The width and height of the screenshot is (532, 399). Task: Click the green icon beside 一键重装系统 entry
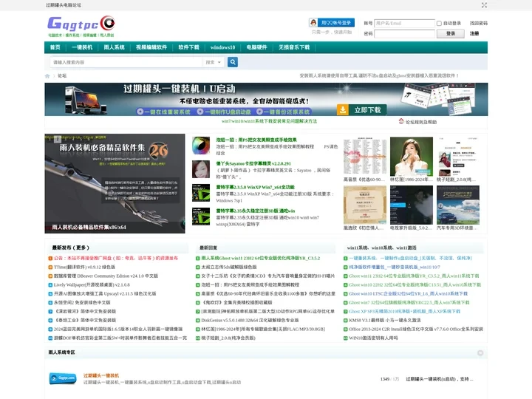(x=345, y=259)
